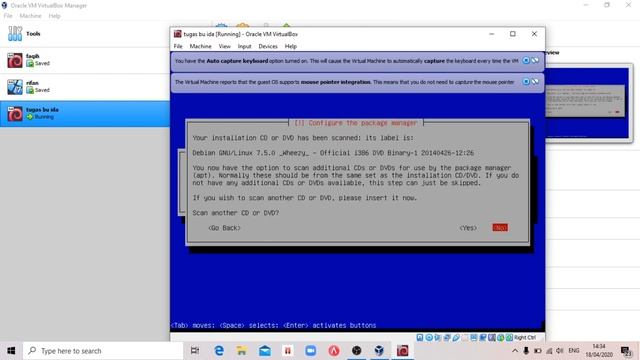This screenshot has height=360, width=640.
Task: Click microphone icon in system tray
Action: (x=526, y=351)
